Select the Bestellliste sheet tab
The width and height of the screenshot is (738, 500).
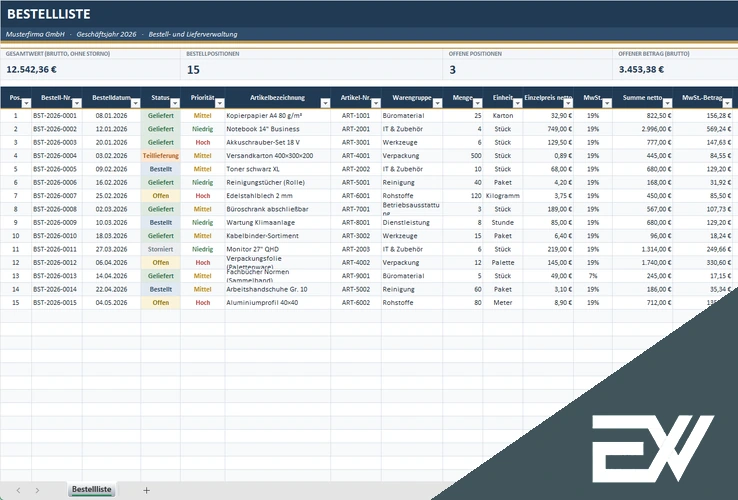[91, 490]
